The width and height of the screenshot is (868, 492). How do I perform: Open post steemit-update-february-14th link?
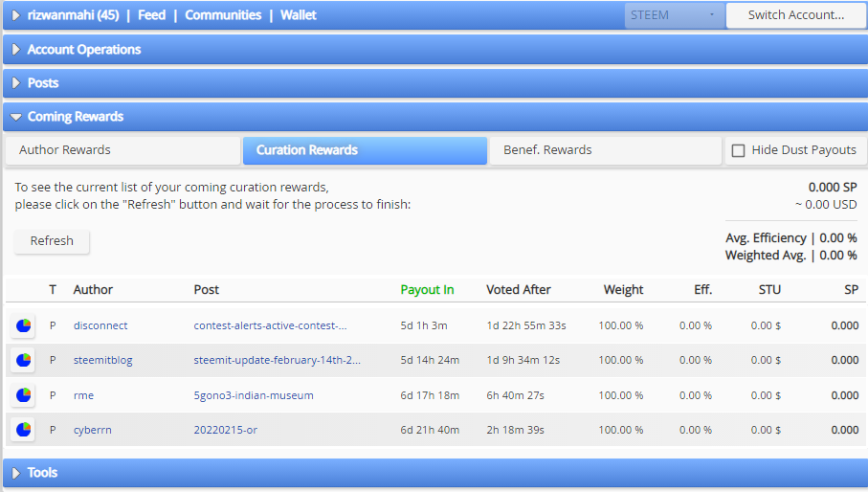coord(277,360)
